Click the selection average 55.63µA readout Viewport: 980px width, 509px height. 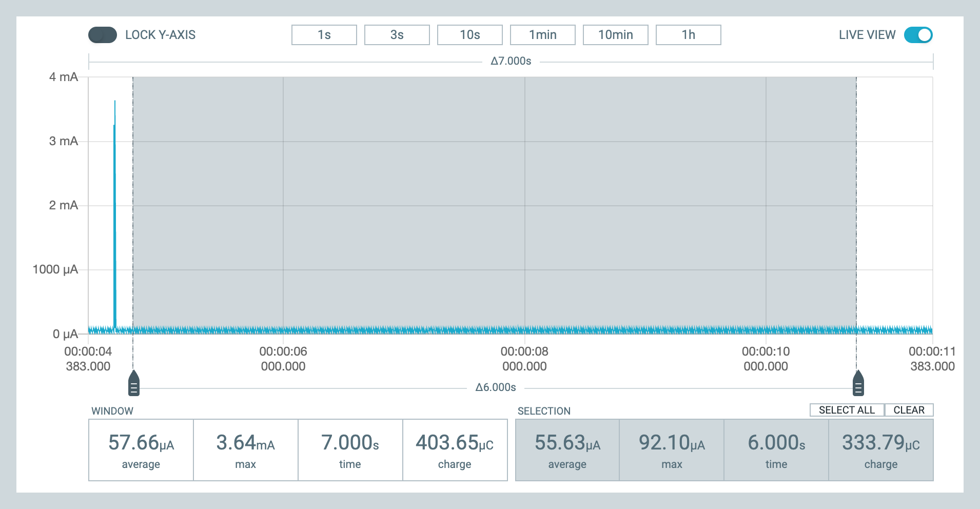coord(567,443)
